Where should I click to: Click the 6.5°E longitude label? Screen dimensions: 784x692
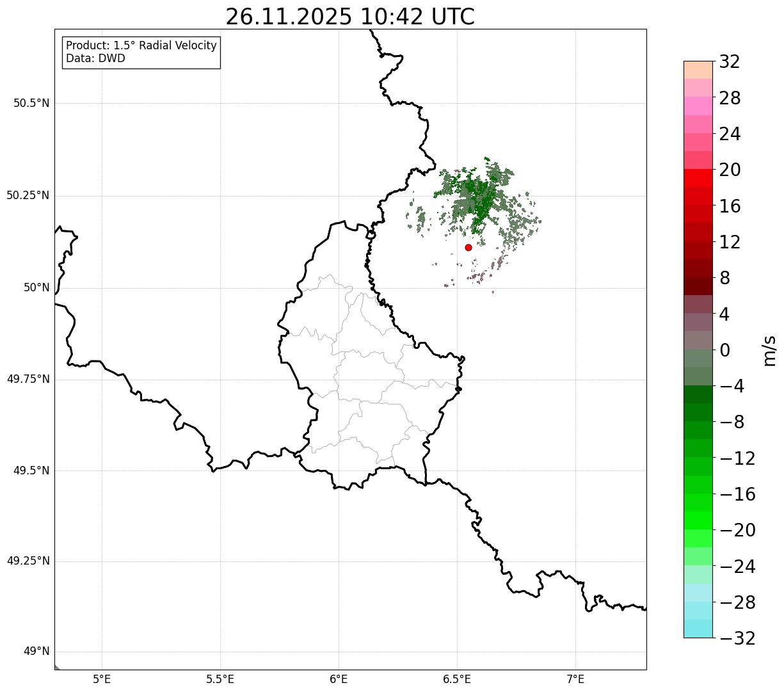(457, 679)
